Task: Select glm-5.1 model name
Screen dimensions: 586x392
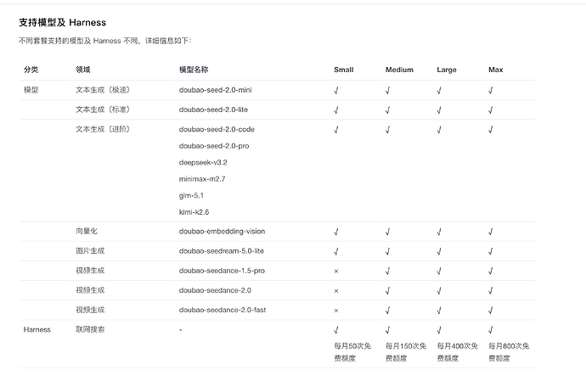Action: 191,195
